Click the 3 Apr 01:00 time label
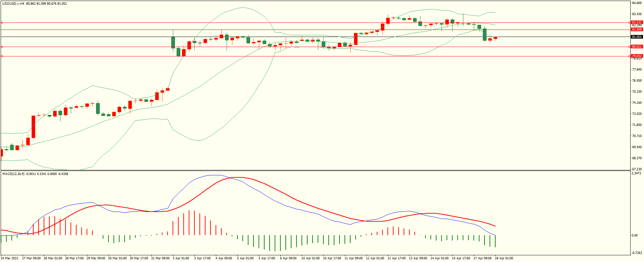Screen dimensions: 644x262 coord(181,258)
